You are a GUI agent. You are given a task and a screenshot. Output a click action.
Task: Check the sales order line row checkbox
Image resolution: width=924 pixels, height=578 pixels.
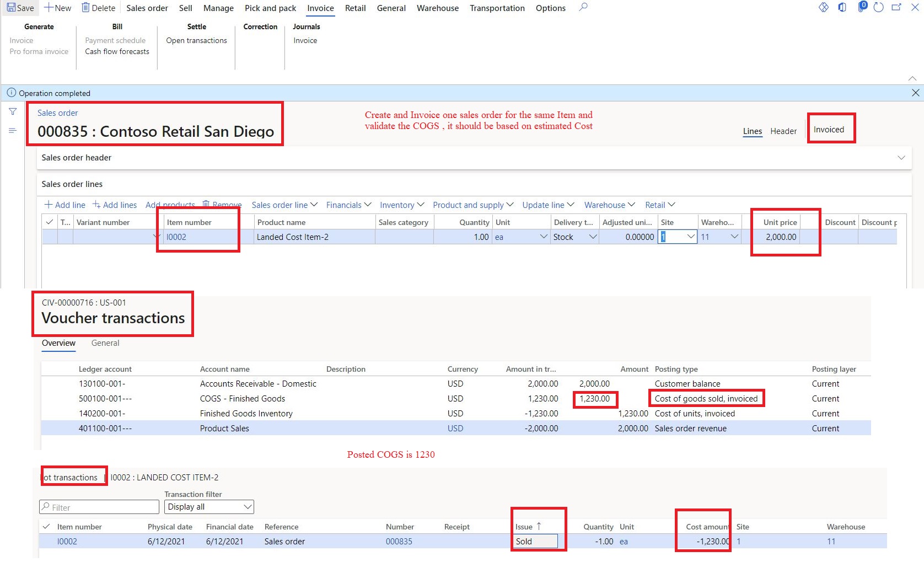click(49, 237)
